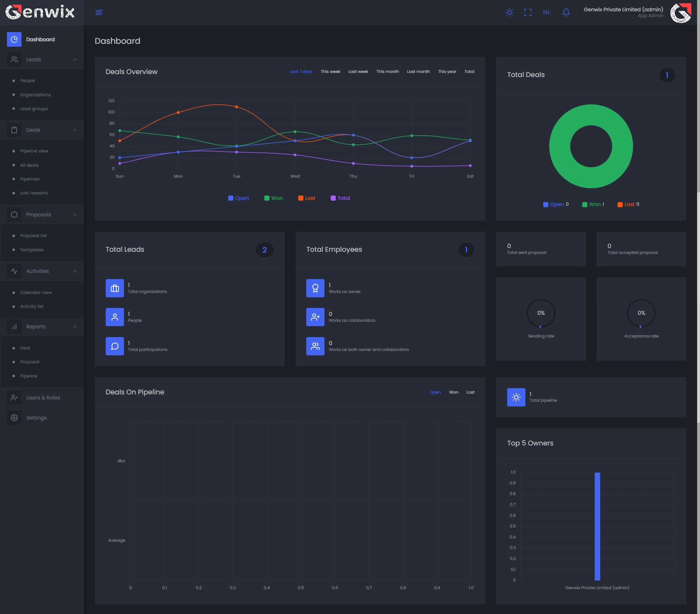
Task: Click the Total organizations briefcase icon
Action: tap(114, 288)
